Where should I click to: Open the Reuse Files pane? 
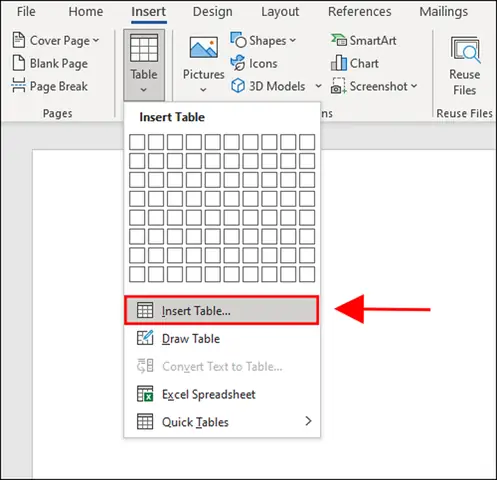[x=465, y=66]
